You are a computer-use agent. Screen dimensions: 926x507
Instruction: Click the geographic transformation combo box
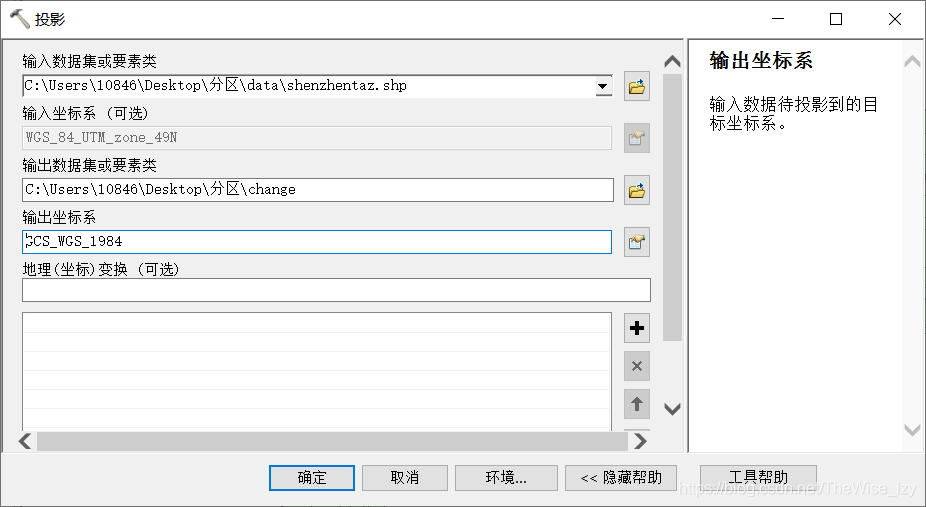336,290
